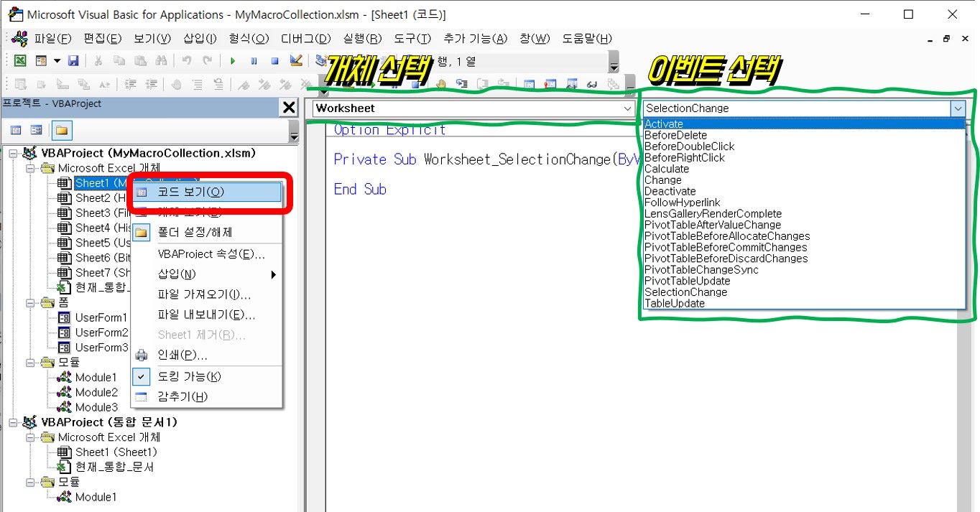This screenshot has height=512, width=980.
Task: Open the dropdown arrow beside Insert UserForm icon
Action: pos(57,62)
